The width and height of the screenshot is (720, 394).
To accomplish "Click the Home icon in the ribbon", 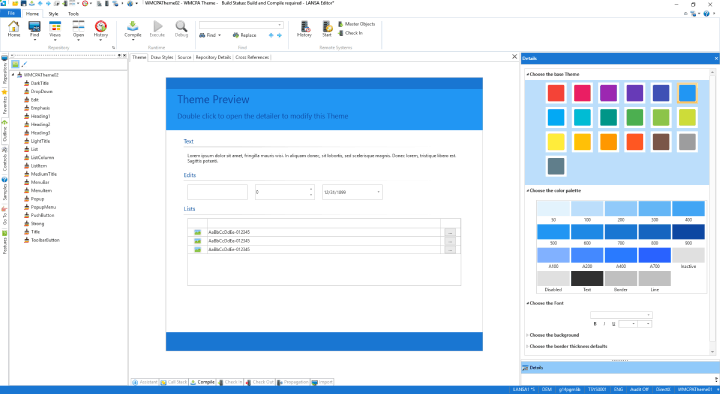I will click(x=14, y=29).
